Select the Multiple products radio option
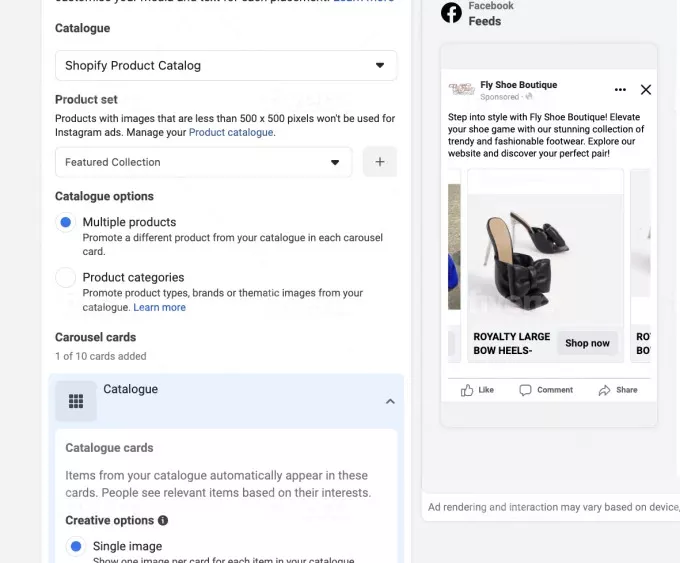The width and height of the screenshot is (680, 563). point(65,222)
